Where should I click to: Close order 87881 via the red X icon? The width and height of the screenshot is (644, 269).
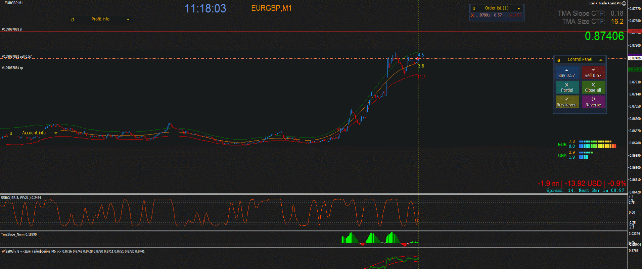472,15
